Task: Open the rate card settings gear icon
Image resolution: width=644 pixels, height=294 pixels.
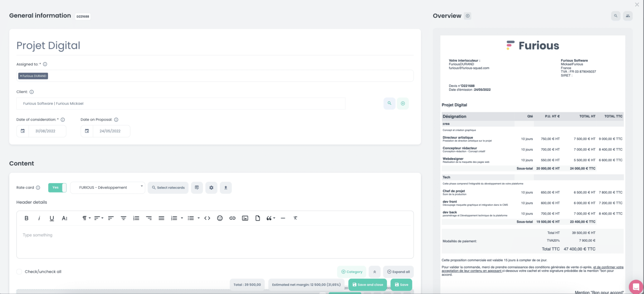Action: coord(211,188)
